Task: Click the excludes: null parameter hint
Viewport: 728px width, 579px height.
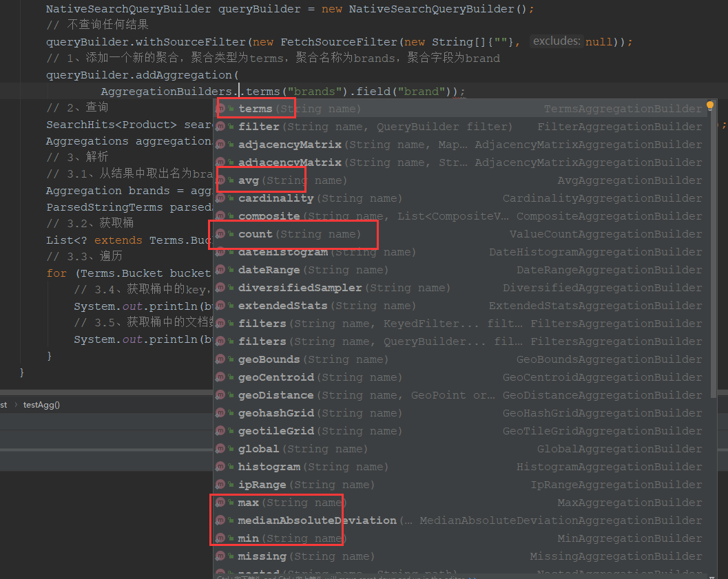Action: click(x=557, y=41)
